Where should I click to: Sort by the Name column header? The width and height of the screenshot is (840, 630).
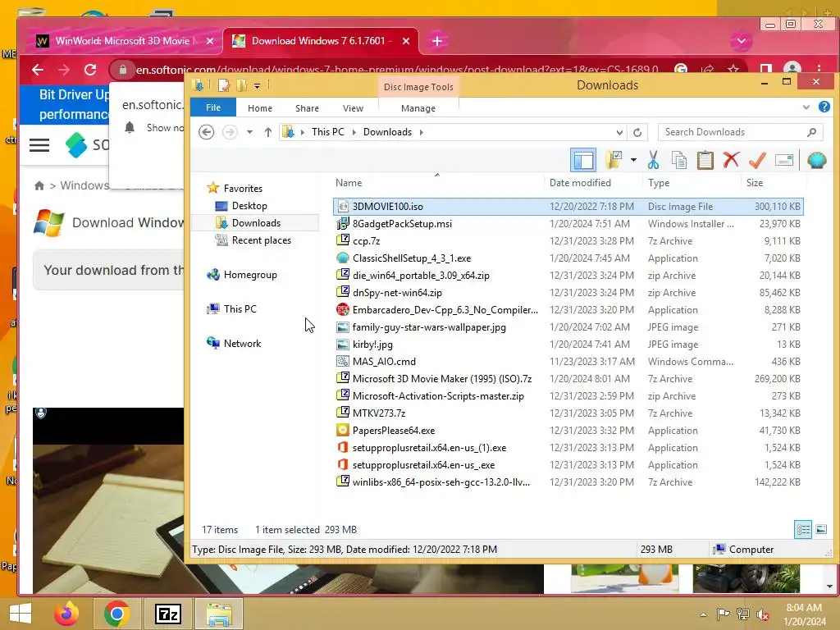(349, 183)
